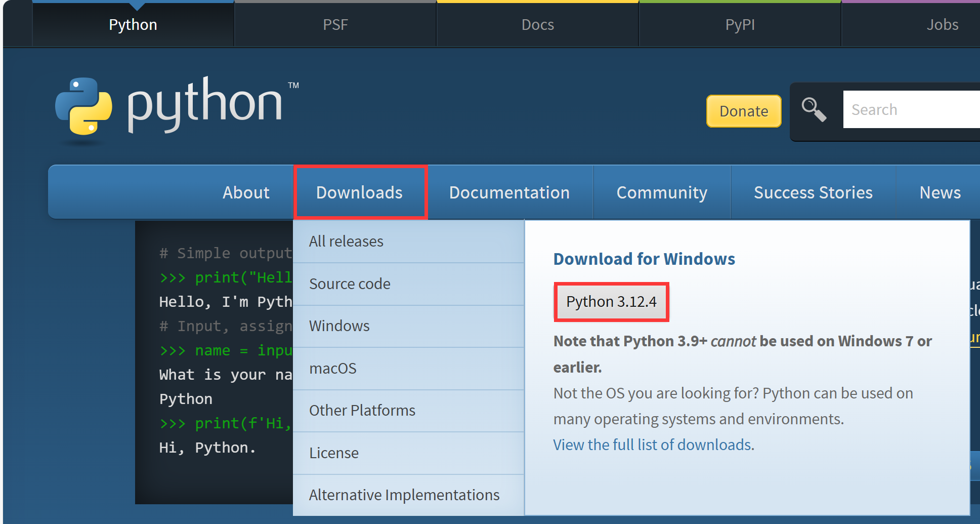Open the Documentation main menu
980x524 pixels.
point(509,192)
